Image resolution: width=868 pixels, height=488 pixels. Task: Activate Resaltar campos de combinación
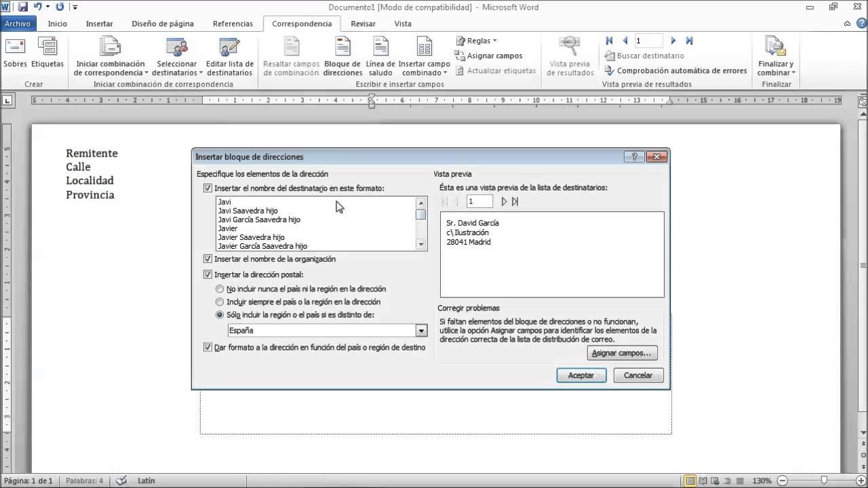(x=290, y=54)
